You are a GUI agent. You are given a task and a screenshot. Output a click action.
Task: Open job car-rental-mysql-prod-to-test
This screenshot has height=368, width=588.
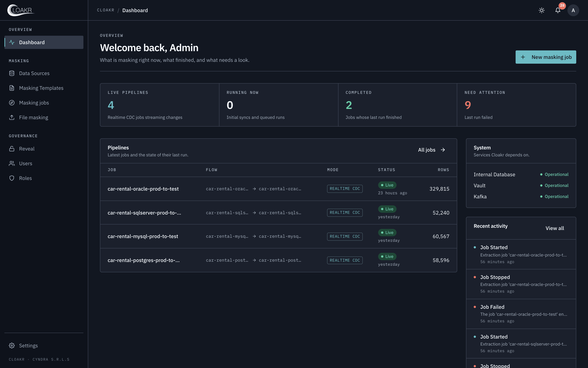[x=143, y=236]
